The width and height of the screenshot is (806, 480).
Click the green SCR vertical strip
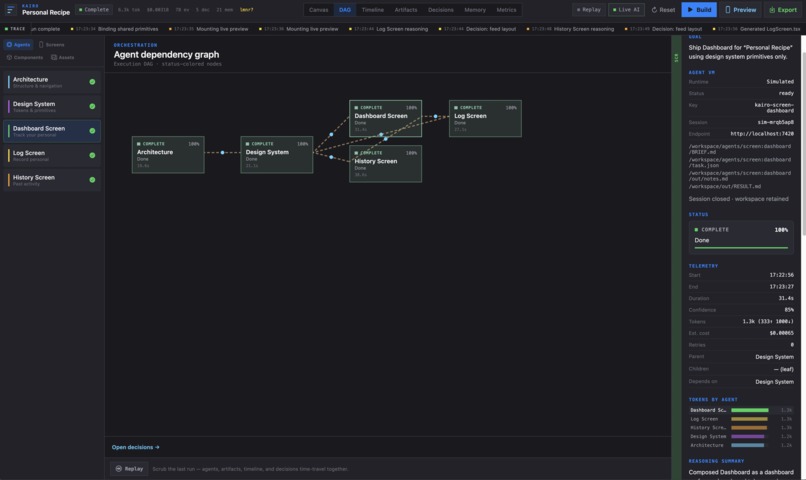676,257
